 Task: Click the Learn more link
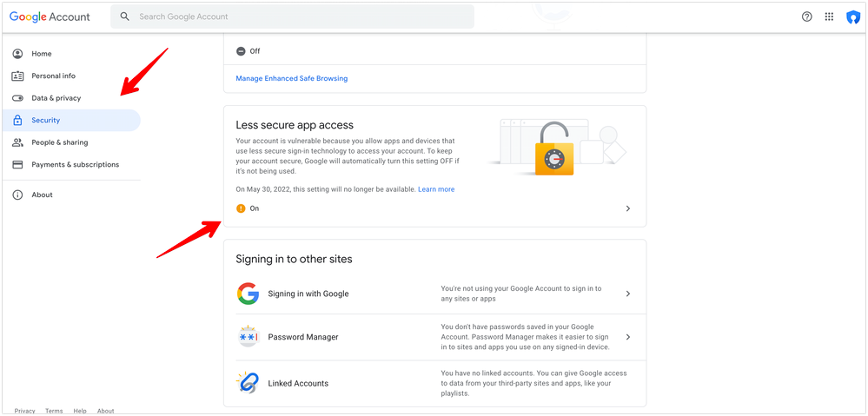point(436,189)
